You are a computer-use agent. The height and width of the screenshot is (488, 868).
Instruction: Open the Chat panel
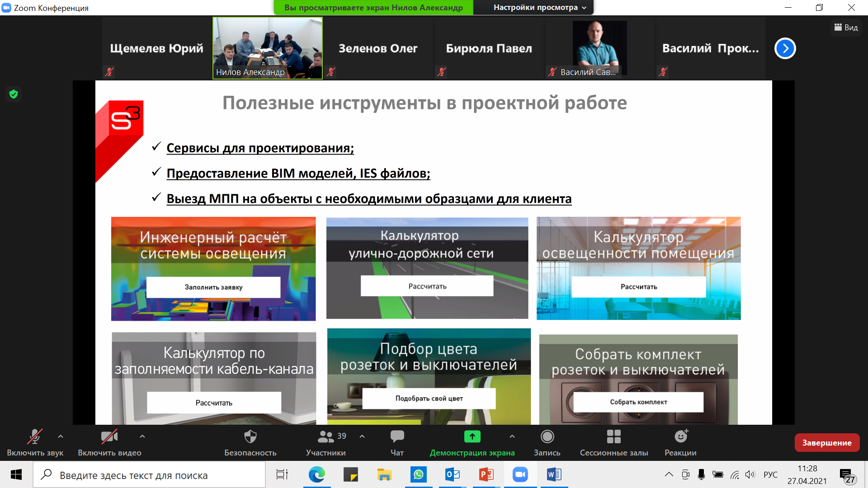(x=397, y=437)
